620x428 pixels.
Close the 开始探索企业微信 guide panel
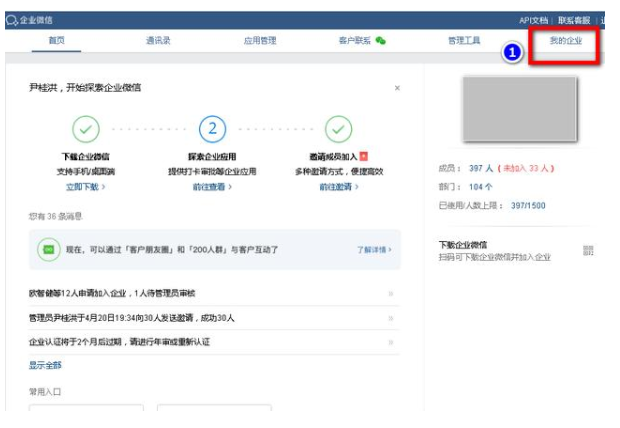click(x=397, y=88)
